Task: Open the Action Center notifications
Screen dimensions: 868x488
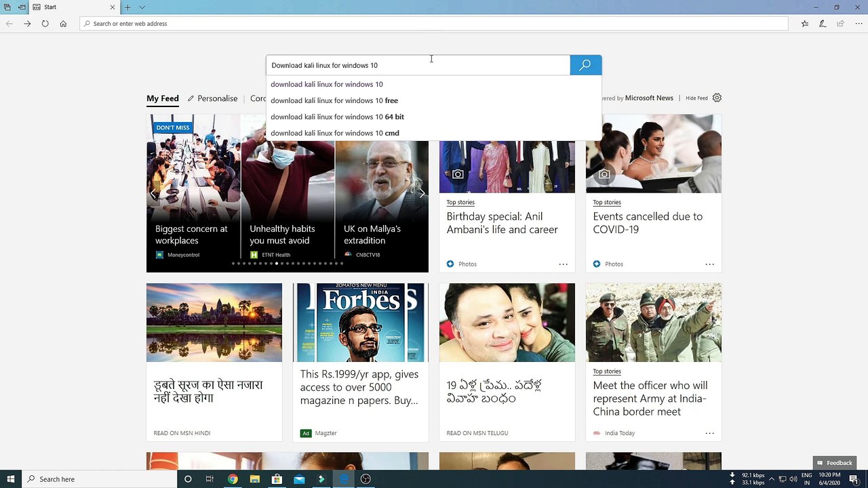Action: [854, 479]
